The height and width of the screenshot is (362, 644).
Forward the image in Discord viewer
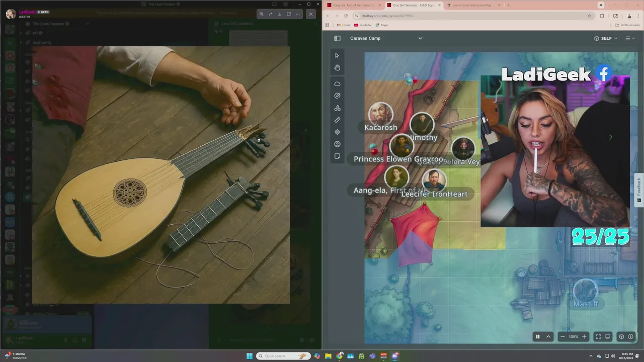coord(271,14)
